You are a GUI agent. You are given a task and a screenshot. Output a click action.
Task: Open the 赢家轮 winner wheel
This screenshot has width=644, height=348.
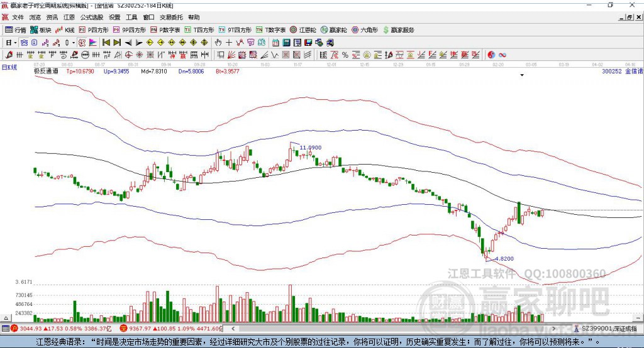tap(333, 30)
